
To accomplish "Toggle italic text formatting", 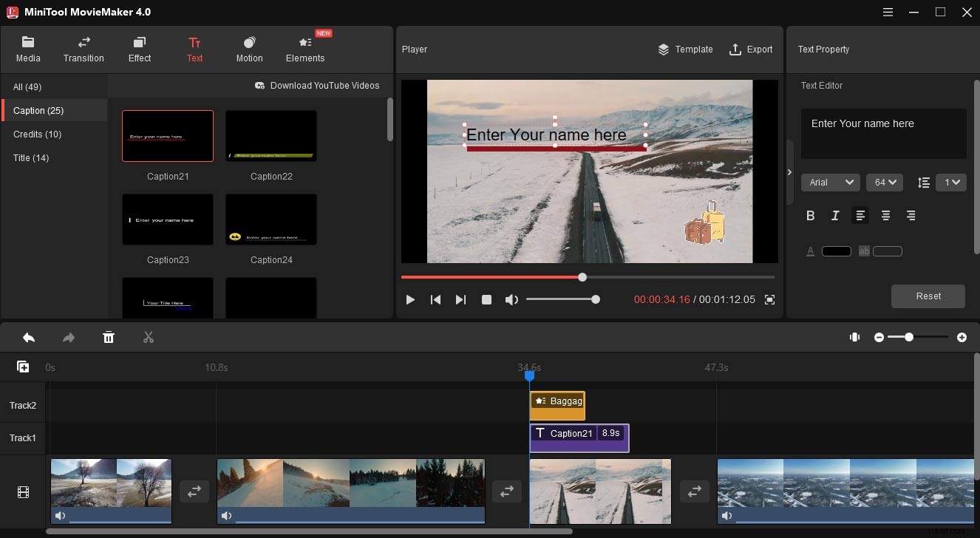I will tap(835, 215).
